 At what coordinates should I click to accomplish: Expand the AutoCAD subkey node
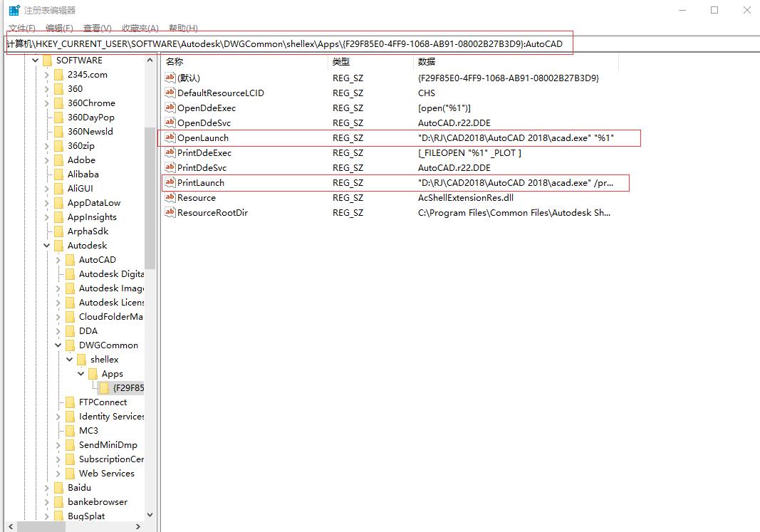click(58, 260)
